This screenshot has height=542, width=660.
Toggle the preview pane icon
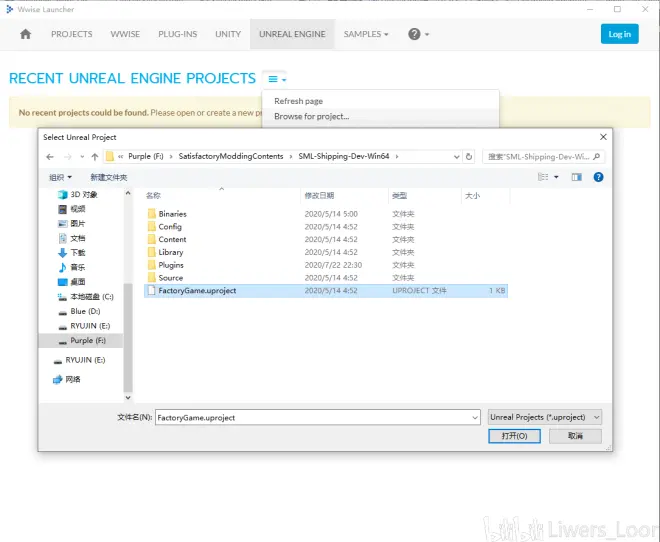point(576,177)
